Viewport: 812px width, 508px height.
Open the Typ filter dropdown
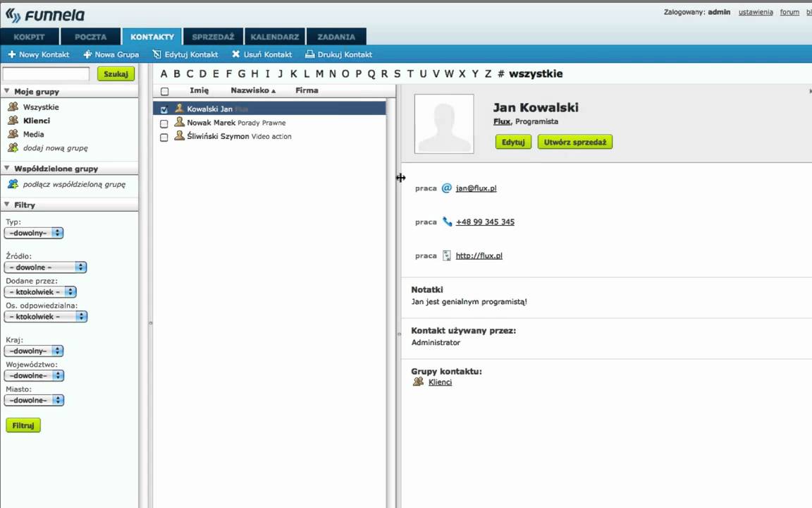pos(34,233)
